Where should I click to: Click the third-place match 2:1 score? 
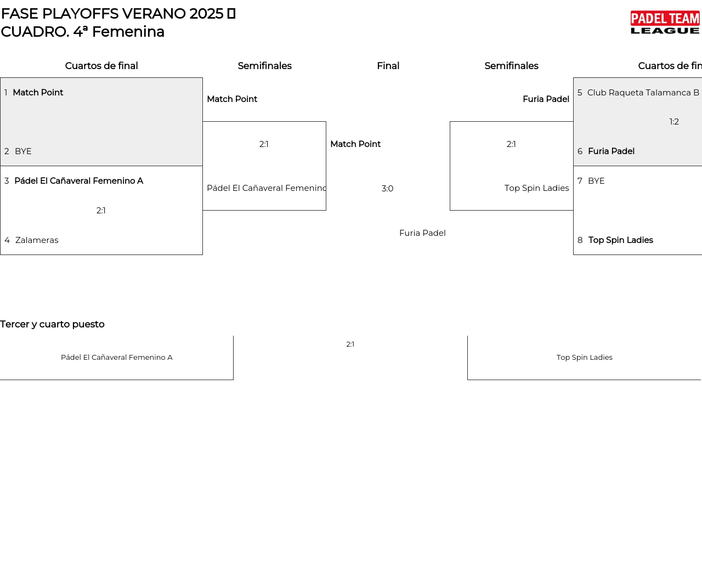[350, 344]
